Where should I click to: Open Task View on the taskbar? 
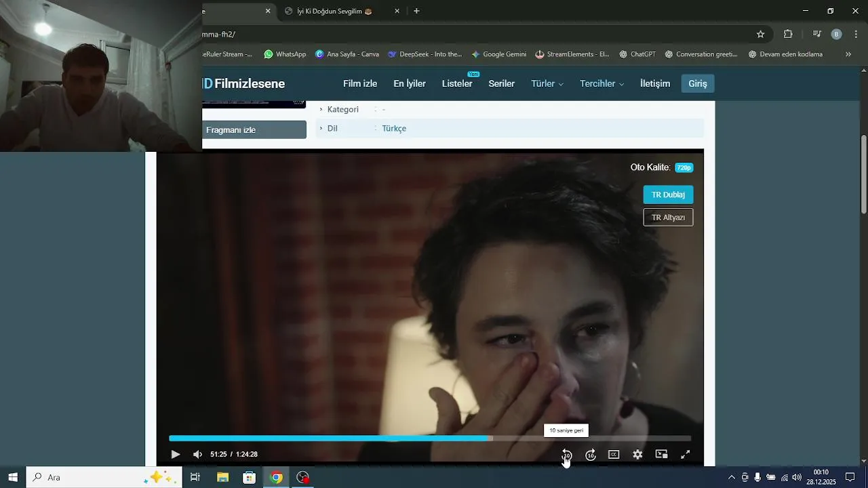point(195,477)
